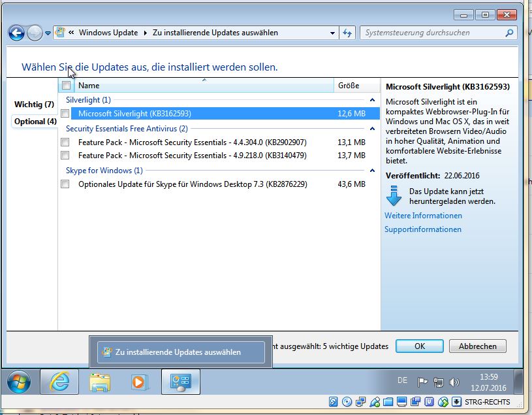532x415 pixels.
Task: Go back with the blue Back arrow
Action: (16, 33)
